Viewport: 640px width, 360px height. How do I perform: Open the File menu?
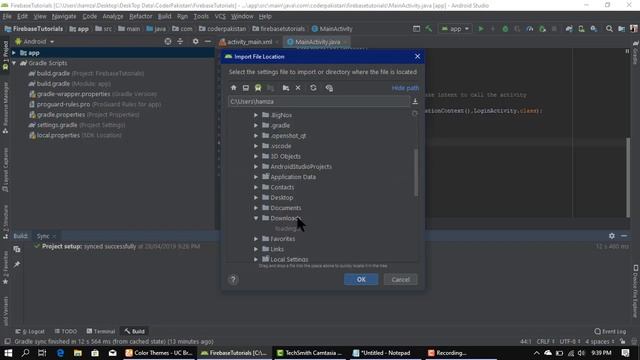[x=7, y=16]
